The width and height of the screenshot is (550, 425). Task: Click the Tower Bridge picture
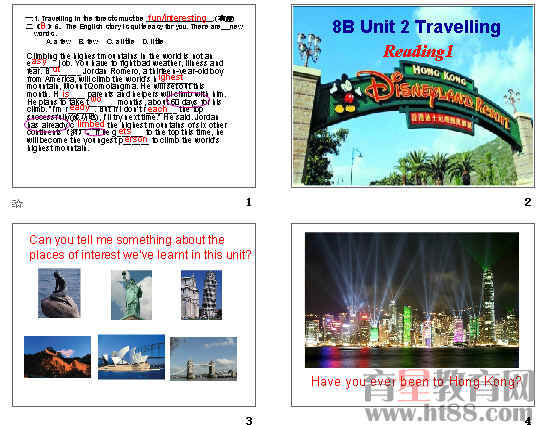[203, 359]
